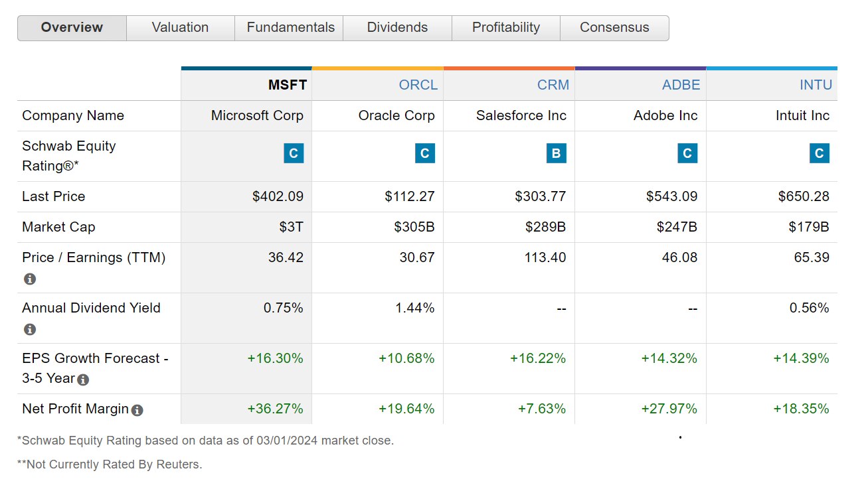
Task: Click the Market Cap row label
Action: pos(58,227)
